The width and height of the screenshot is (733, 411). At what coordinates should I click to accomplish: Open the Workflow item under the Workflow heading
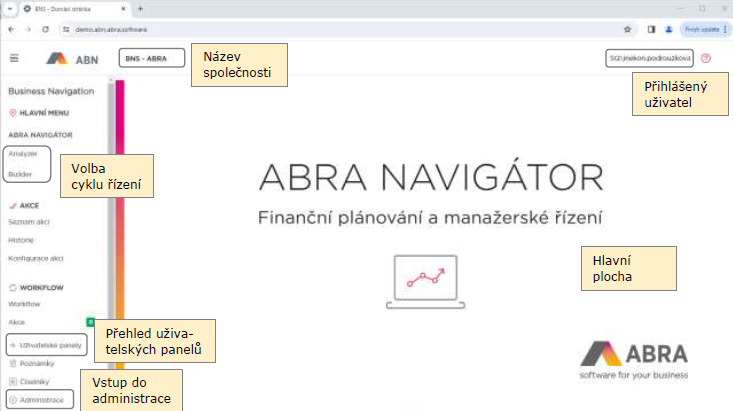tap(24, 304)
